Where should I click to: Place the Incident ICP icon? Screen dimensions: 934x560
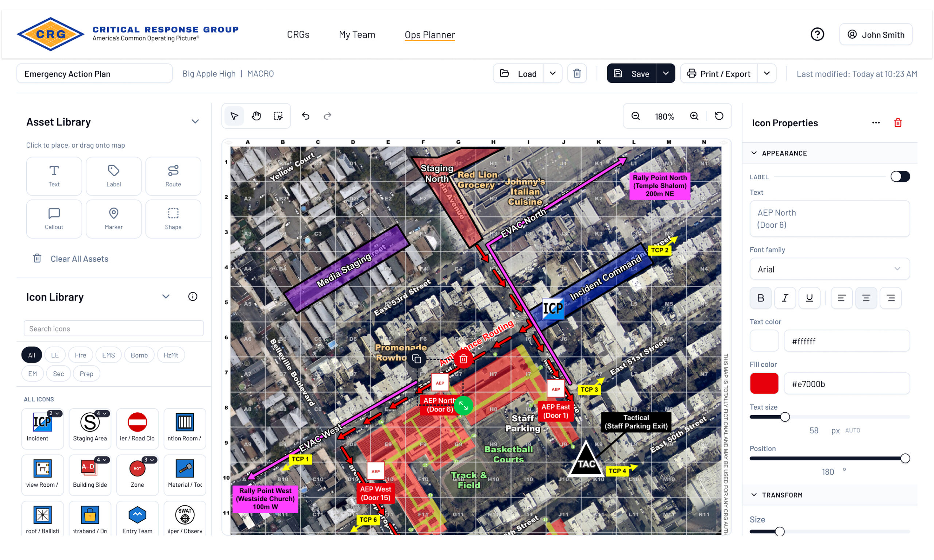tap(42, 429)
